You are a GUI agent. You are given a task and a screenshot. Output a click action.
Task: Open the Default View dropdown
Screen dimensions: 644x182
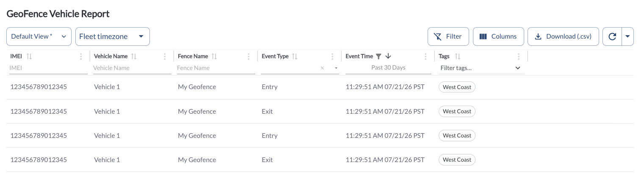[x=39, y=36]
